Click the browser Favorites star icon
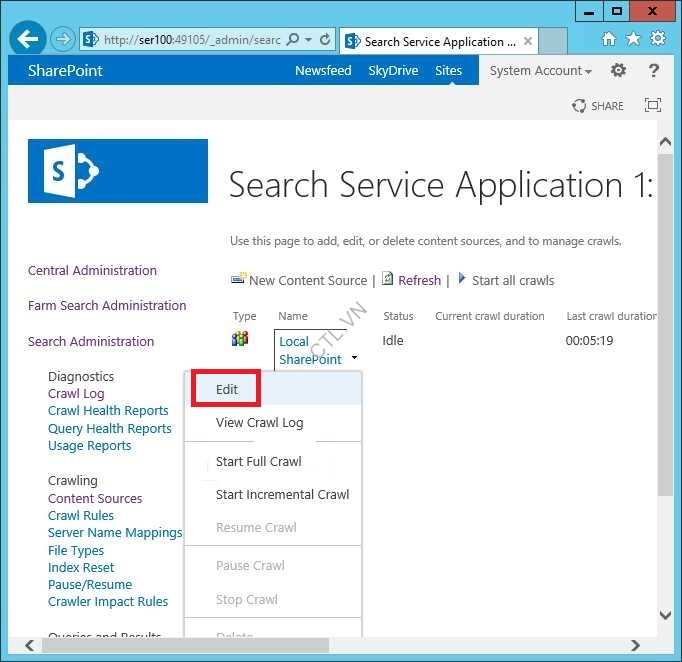682x662 pixels. coord(633,40)
